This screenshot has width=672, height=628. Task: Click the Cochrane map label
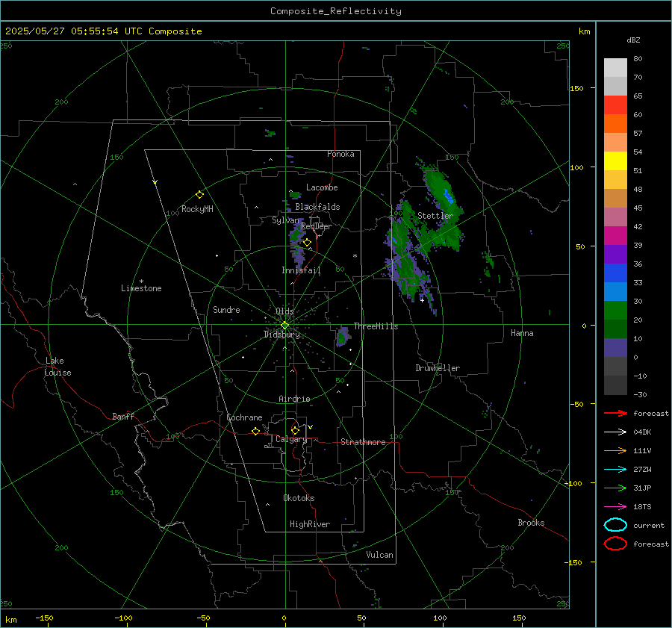pos(244,417)
